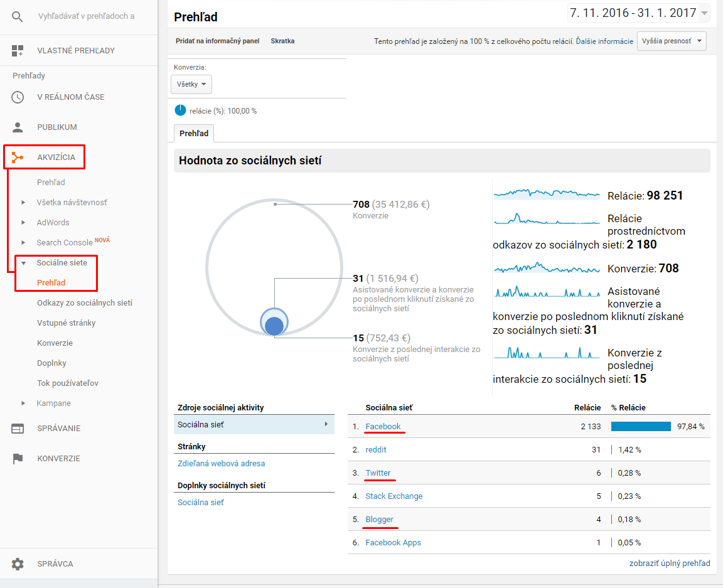Open Doplnky report

[x=51, y=363]
